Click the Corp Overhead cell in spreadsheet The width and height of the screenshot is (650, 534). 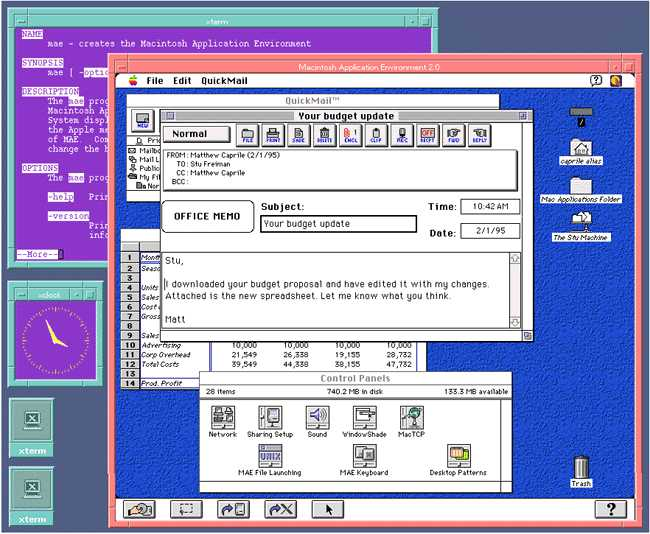(166, 355)
